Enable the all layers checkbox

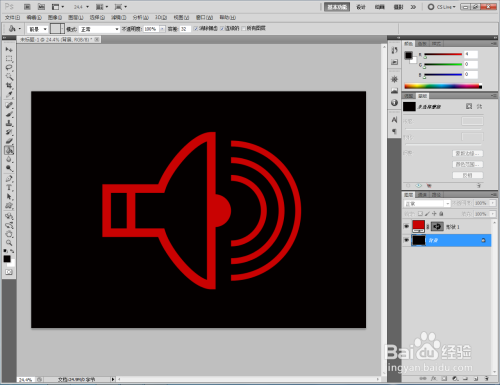[x=244, y=29]
